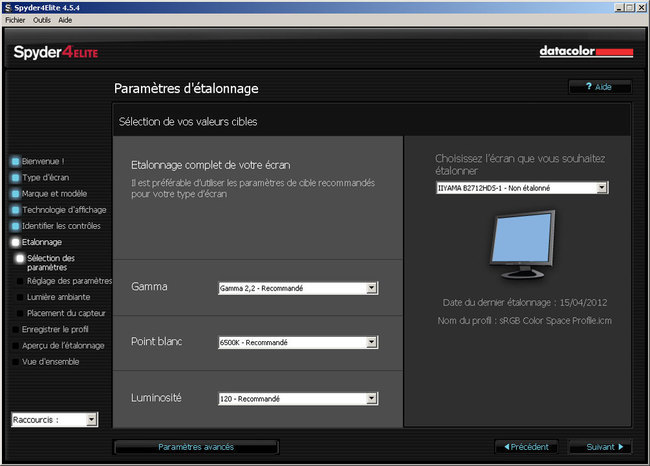The height and width of the screenshot is (466, 650).
Task: Click the Point blanc label text
Action: [x=156, y=341]
